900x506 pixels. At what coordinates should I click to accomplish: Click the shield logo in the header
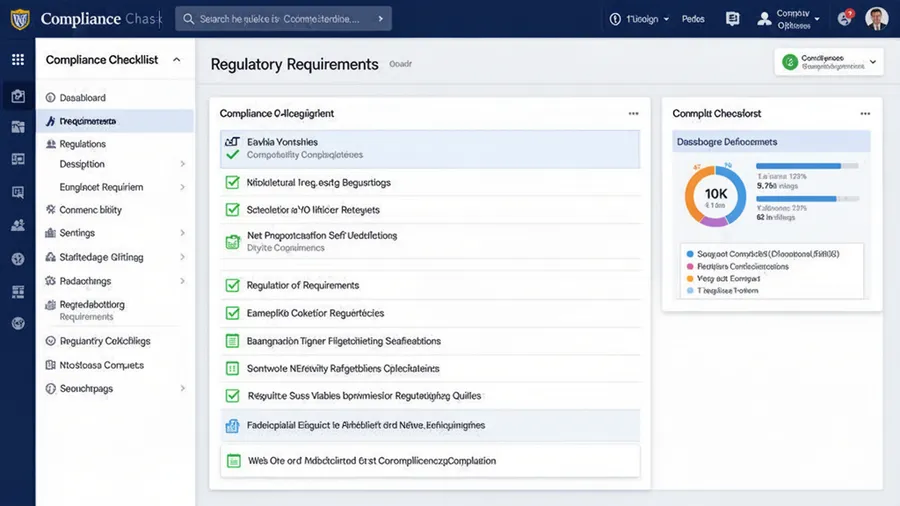(20, 19)
